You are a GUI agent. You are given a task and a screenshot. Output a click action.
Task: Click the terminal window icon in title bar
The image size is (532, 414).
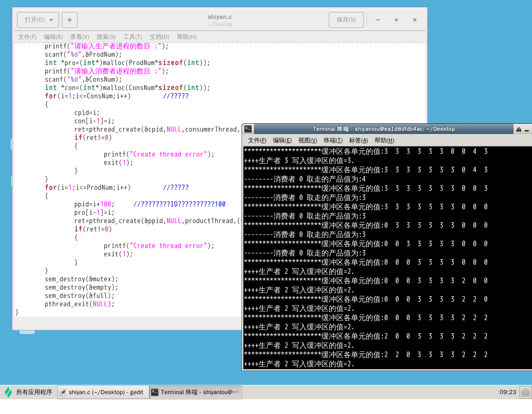click(x=248, y=129)
